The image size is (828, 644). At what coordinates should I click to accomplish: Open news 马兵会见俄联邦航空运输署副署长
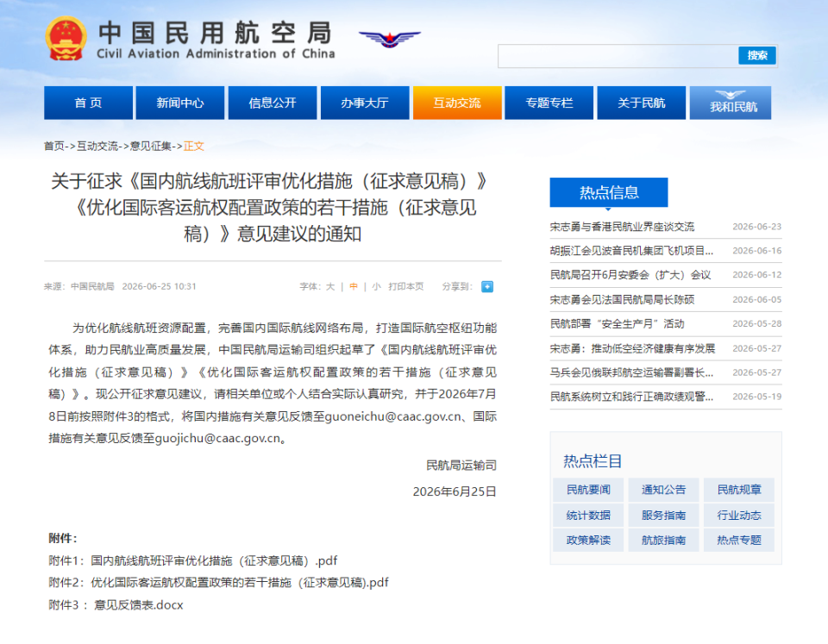(x=631, y=372)
